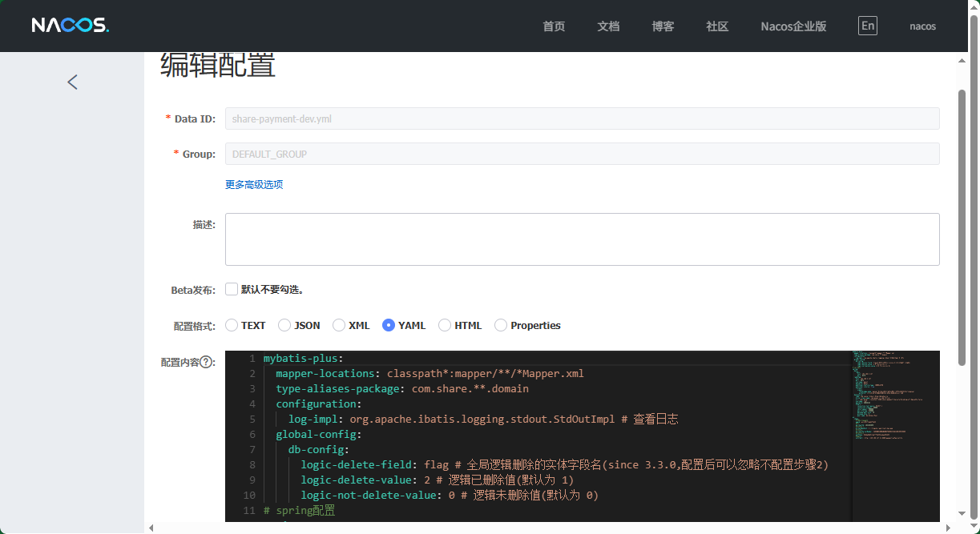Screen dimensions: 980x534
Task: Open the 社区 menu item
Action: [717, 26]
